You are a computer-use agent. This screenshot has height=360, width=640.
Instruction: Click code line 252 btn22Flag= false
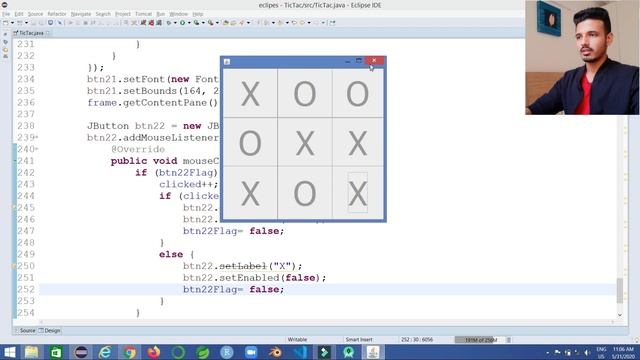pos(233,289)
